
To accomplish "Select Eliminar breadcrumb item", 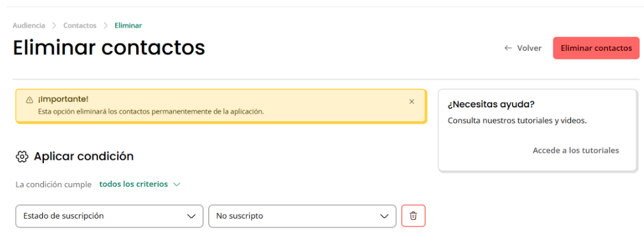I will [128, 25].
